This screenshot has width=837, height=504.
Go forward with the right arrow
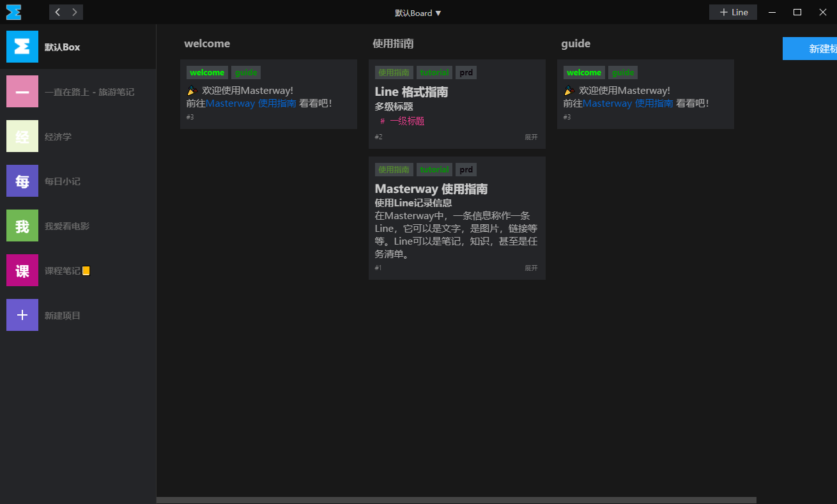75,12
